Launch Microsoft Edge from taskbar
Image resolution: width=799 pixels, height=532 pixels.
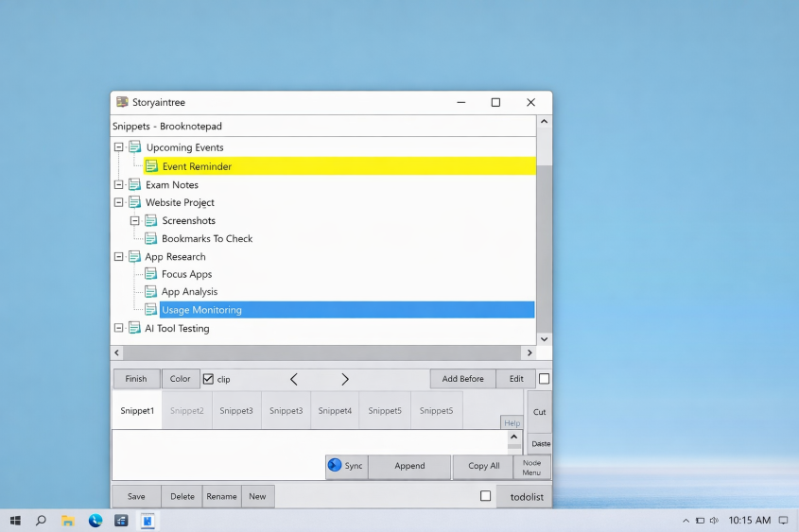point(96,521)
